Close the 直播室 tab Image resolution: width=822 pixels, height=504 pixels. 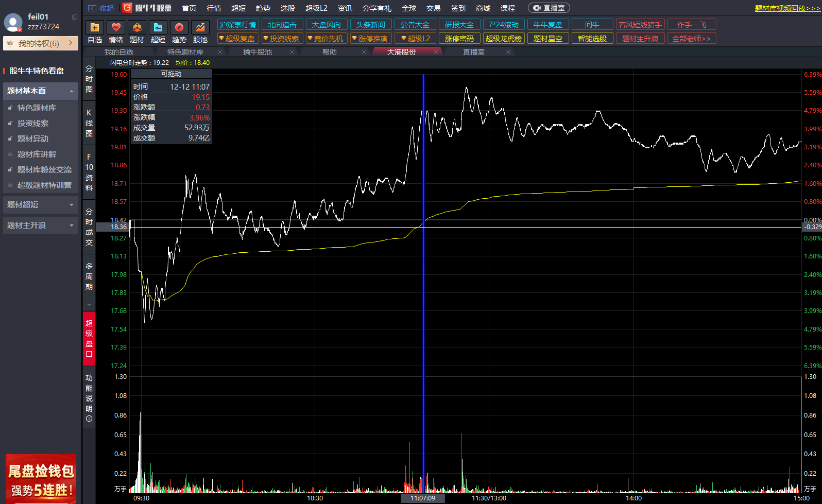508,52
